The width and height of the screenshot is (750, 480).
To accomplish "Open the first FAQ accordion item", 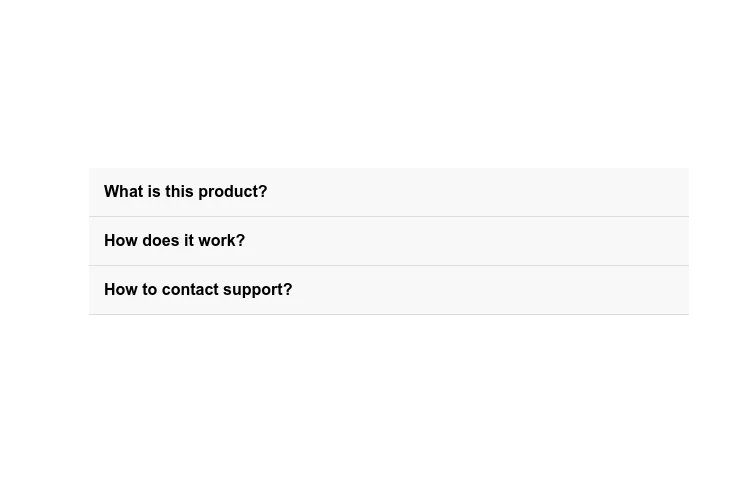I will point(388,192).
